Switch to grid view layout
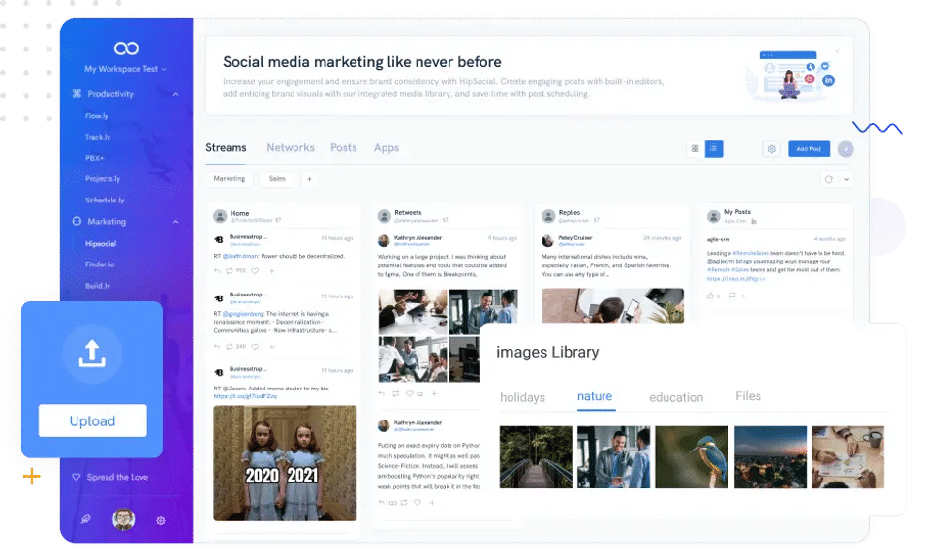Screen dimensions: 930x560 pos(696,149)
